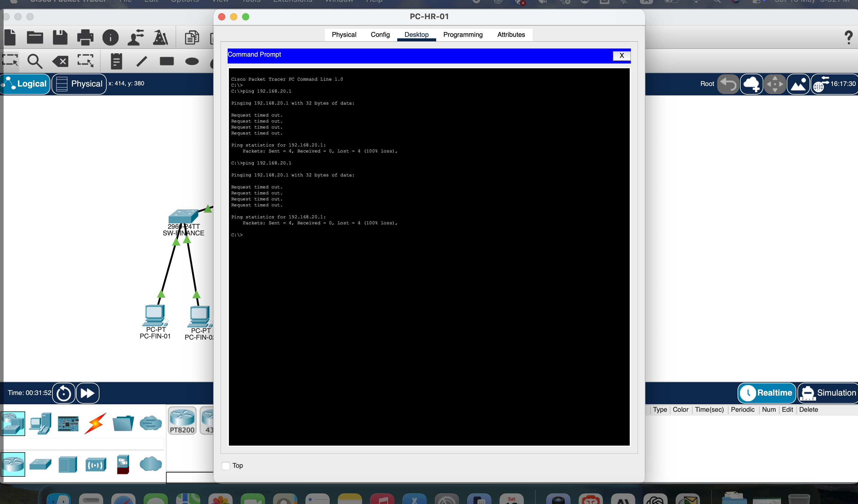This screenshot has height=504, width=858.
Task: Choose the Delete tool
Action: pos(60,62)
